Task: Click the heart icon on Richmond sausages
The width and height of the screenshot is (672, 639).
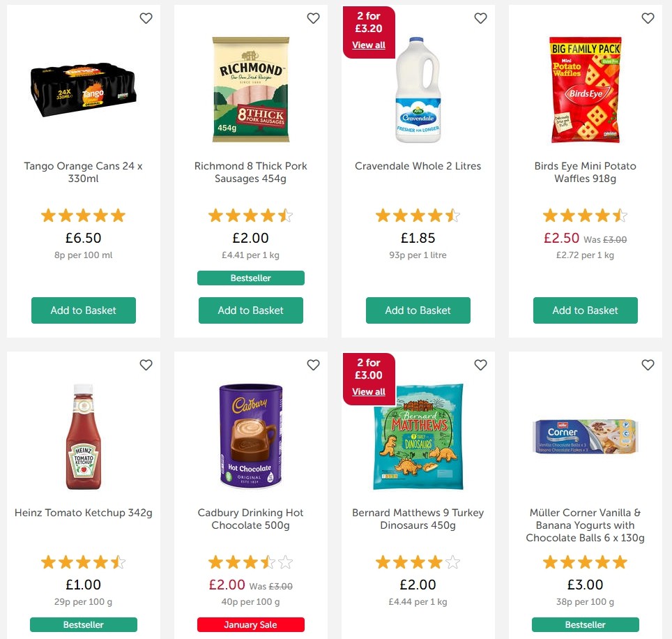Action: pos(313,18)
